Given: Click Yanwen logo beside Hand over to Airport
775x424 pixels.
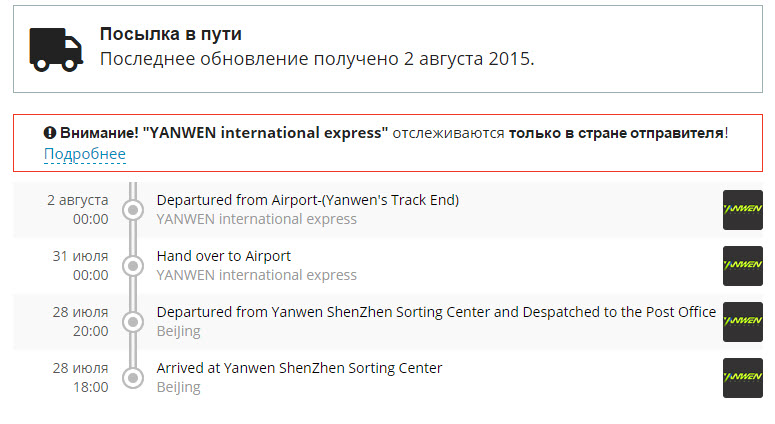Looking at the screenshot, I should coord(742,266).
